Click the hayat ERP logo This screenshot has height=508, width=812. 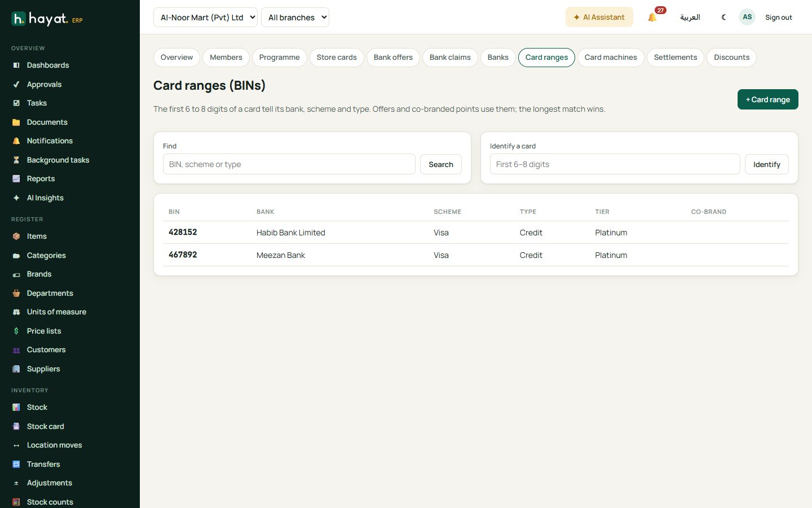[x=47, y=19]
